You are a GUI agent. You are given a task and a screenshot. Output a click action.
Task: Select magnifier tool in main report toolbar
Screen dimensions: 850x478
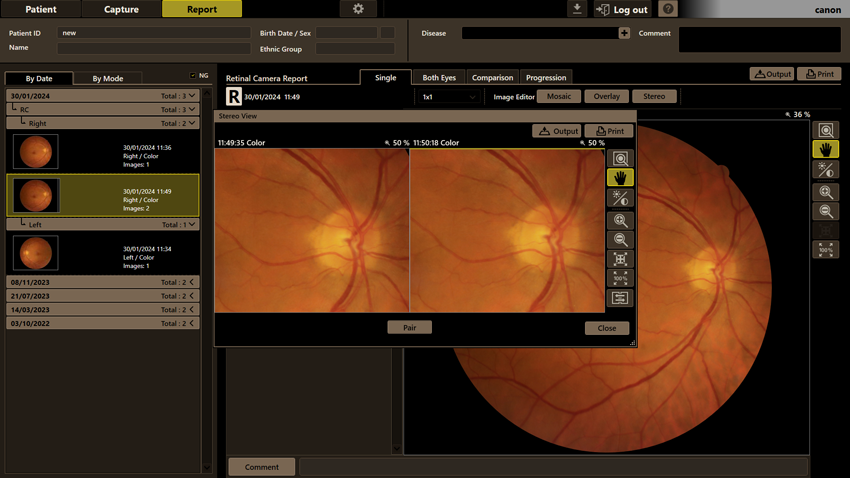[x=826, y=130]
